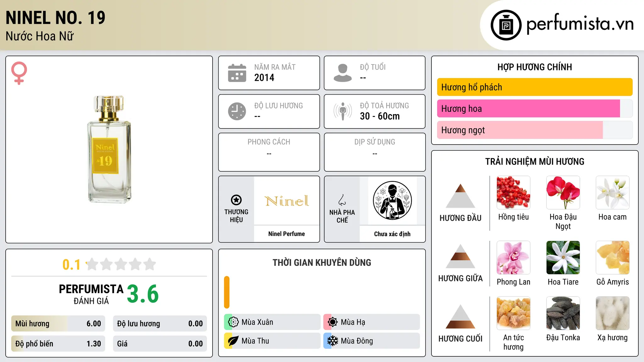Click the Độ lưu hương score bar

point(160,324)
